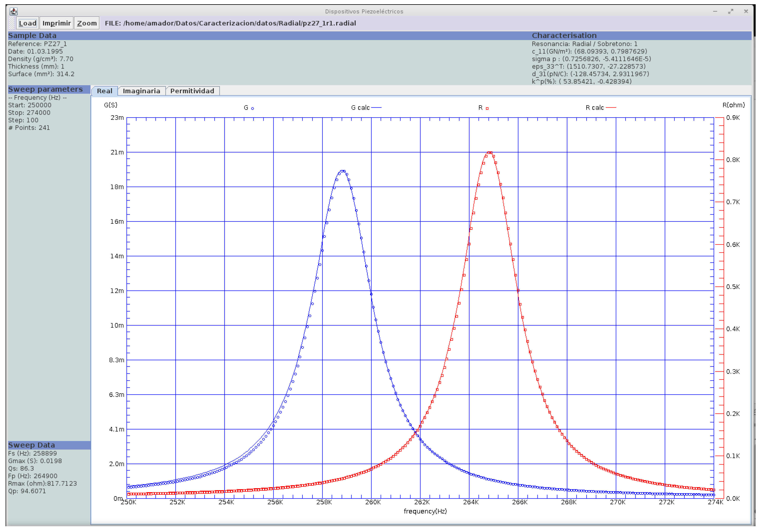Viewport: 761px width, 532px height.
Task: Click the application icon in the title bar
Action: pyautogui.click(x=13, y=11)
